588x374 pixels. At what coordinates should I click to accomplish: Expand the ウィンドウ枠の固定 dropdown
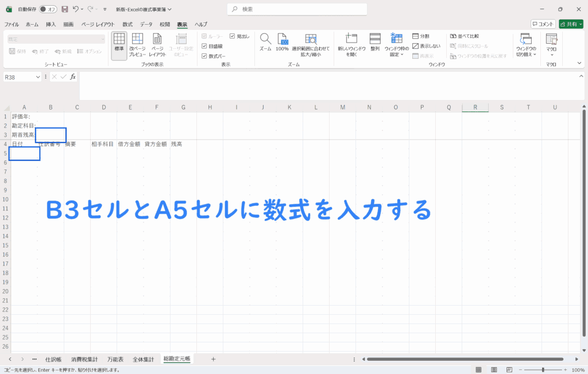click(x=397, y=45)
